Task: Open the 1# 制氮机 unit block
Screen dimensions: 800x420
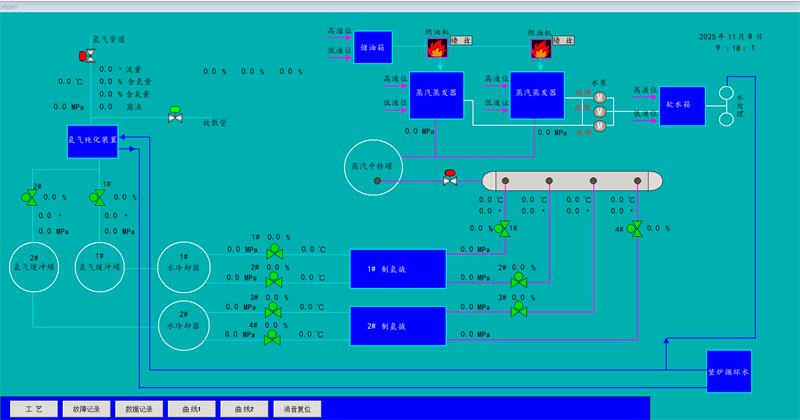Action: [x=397, y=268]
